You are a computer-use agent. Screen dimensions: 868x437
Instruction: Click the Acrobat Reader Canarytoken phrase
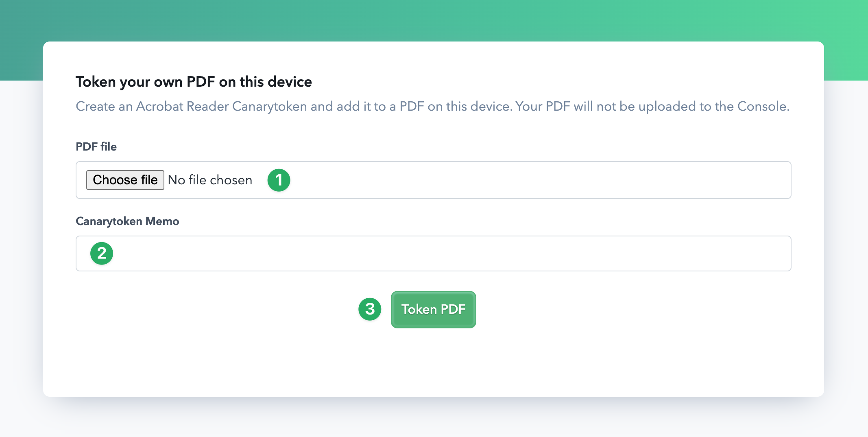pos(222,106)
